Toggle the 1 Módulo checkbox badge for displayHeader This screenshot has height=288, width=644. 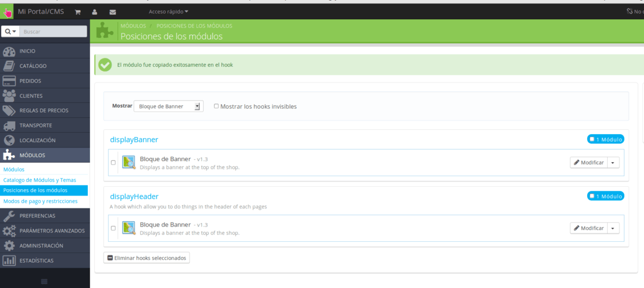coord(592,196)
